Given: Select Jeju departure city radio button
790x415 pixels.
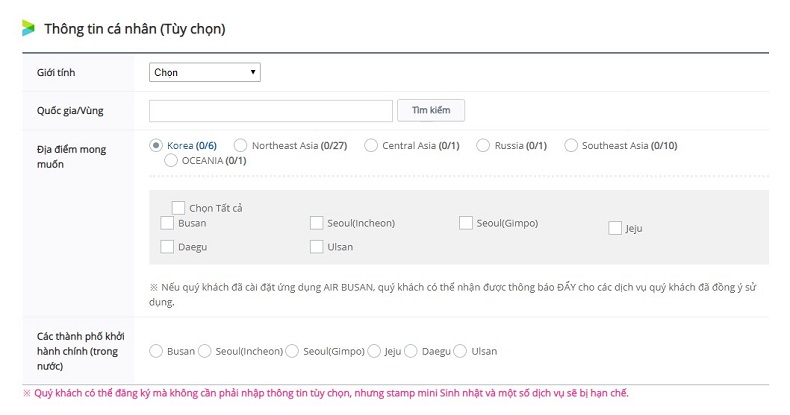Looking at the screenshot, I should pyautogui.click(x=374, y=351).
